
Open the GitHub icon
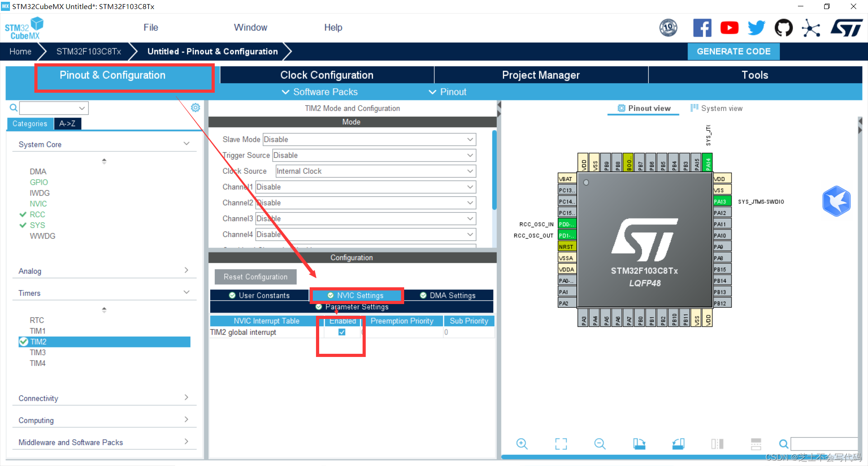coord(783,28)
